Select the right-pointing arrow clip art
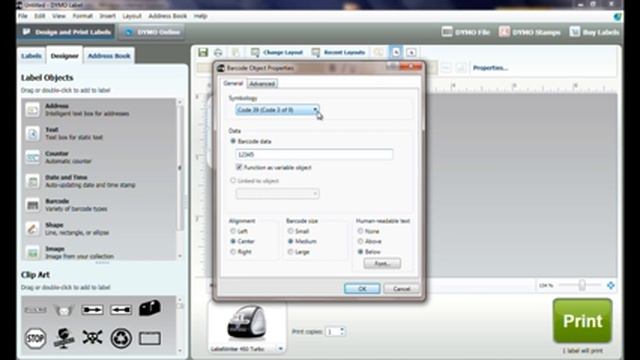 click(92, 310)
